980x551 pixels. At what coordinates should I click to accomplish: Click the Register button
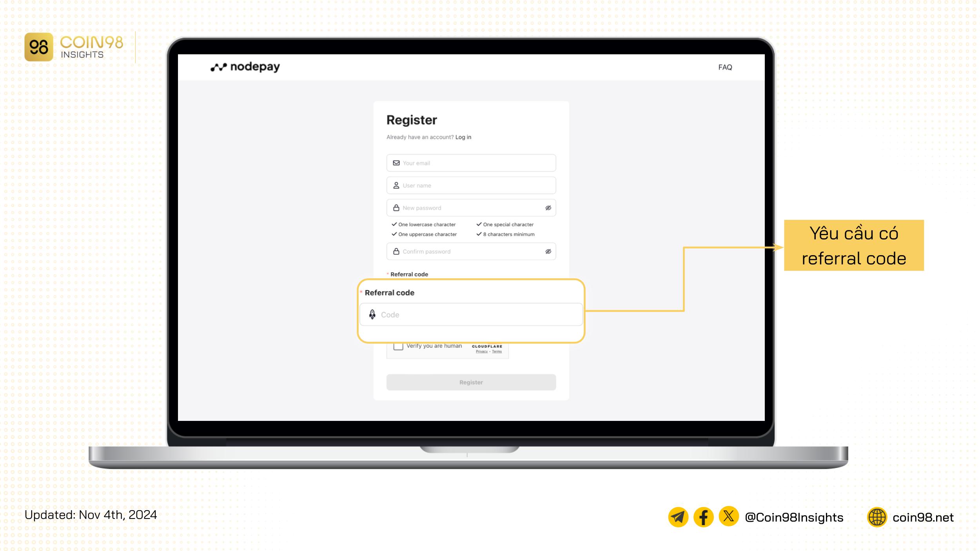[x=471, y=382]
